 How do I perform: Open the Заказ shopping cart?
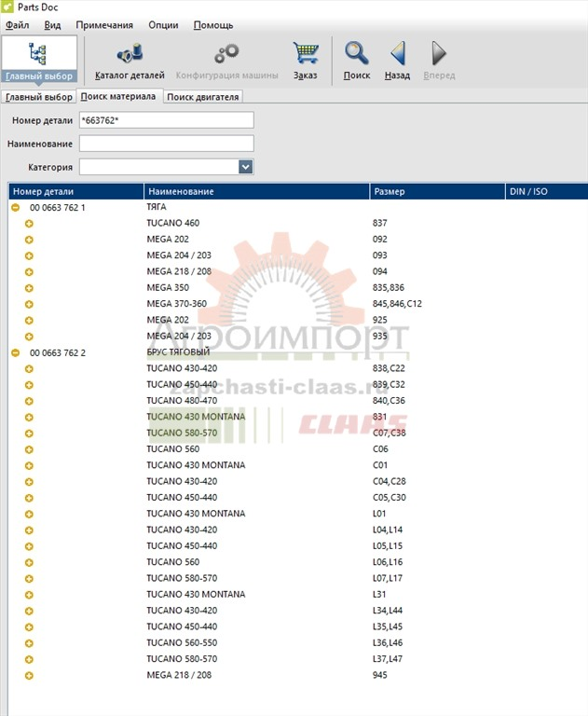pyautogui.click(x=305, y=61)
